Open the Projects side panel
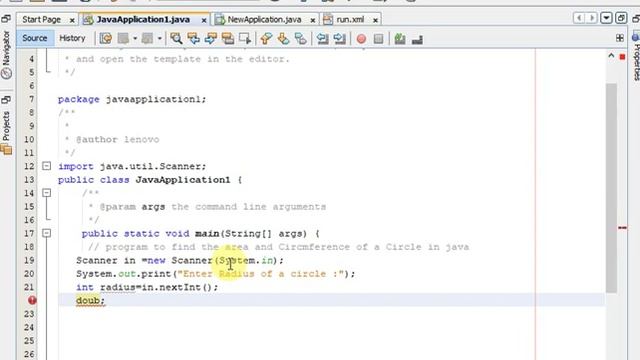 (x=6, y=133)
